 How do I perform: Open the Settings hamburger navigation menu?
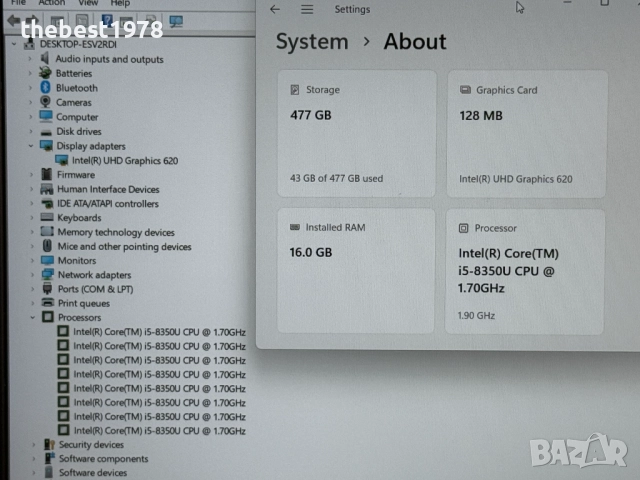point(307,10)
